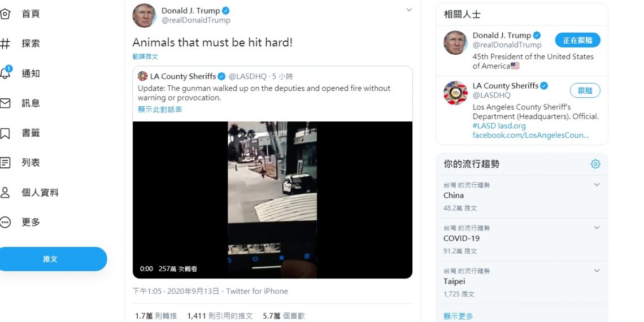
Task: Click the Bookmarks (書籤) icon
Action: (x=5, y=133)
